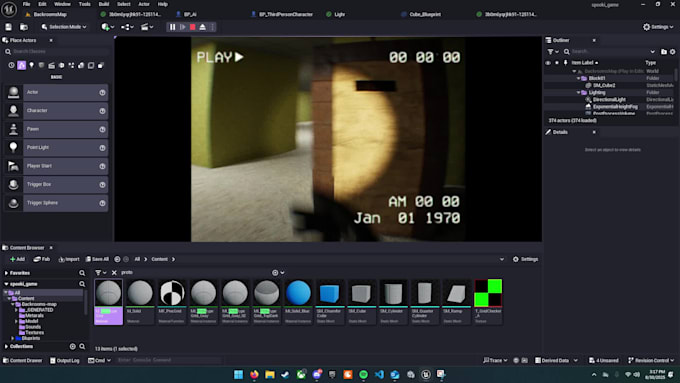Clear the Content Browser search text

[114, 272]
